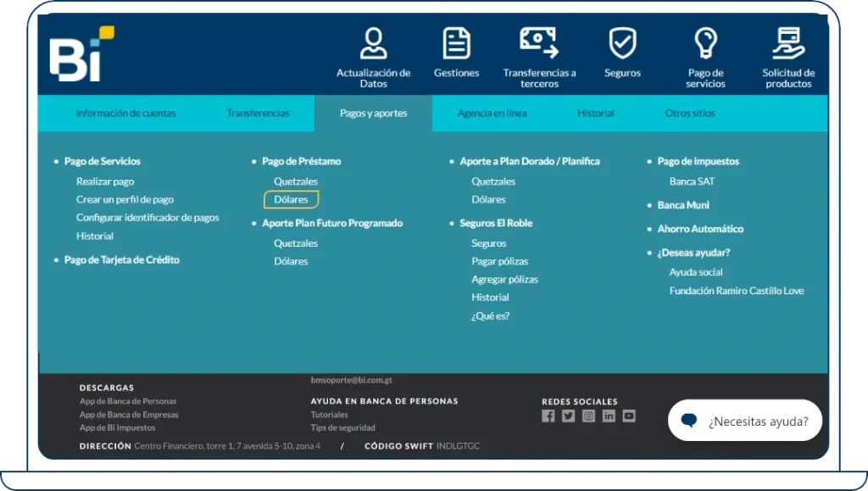Select Dólares under Pago de Préstamo
Screen dimensions: 868x491
coord(292,200)
